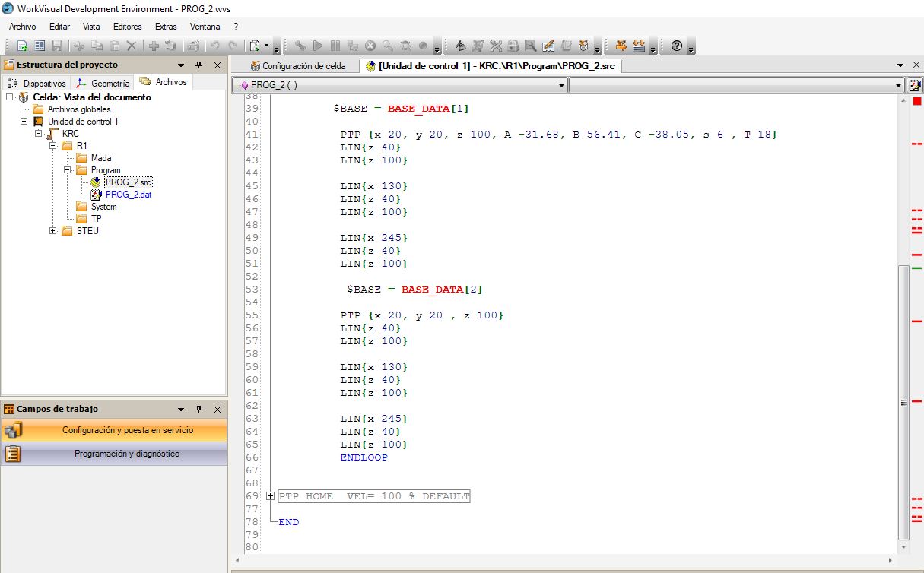Click the editor vertical scrollbar thumb
924x573 pixels.
click(x=903, y=401)
